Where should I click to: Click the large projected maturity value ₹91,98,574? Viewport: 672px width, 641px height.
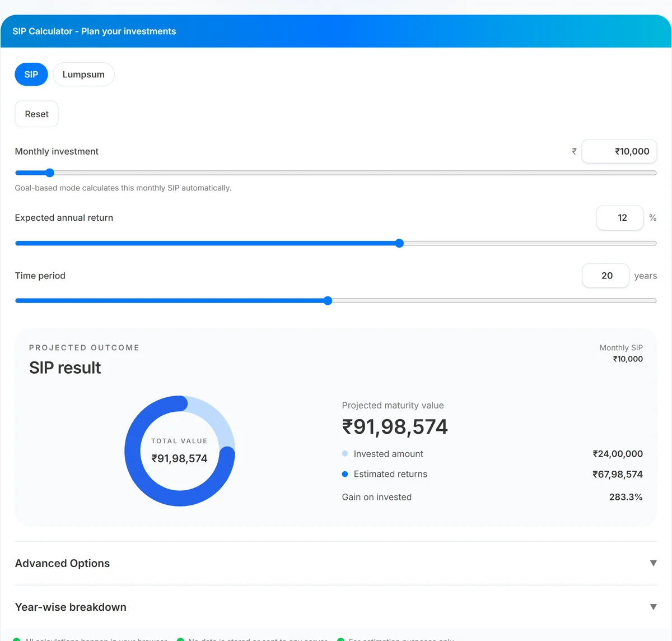[x=395, y=427]
